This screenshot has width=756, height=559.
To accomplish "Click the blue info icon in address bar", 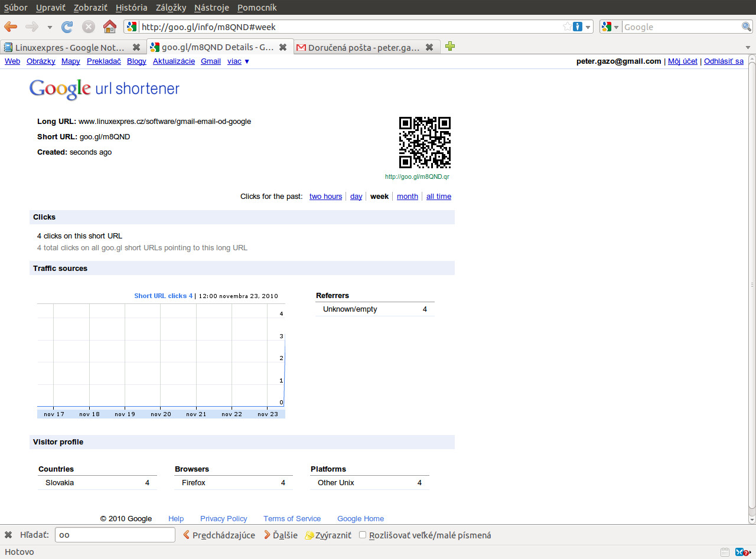I will [578, 27].
